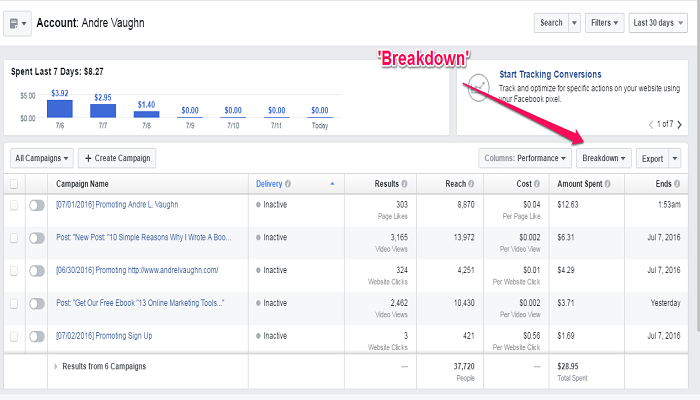The image size is (700, 400).
Task: Expand Results from 6 Campaigns row
Action: point(55,367)
